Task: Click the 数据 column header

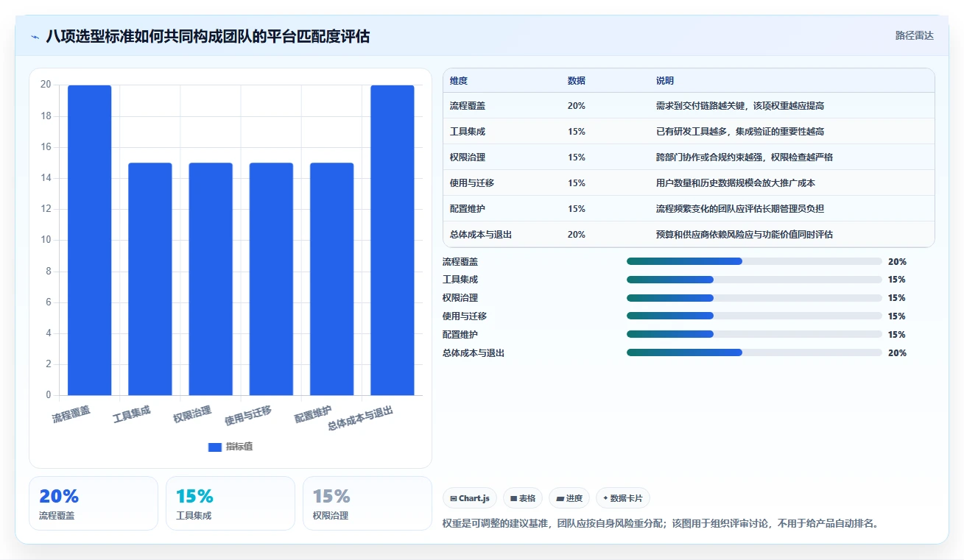Action: (x=577, y=81)
